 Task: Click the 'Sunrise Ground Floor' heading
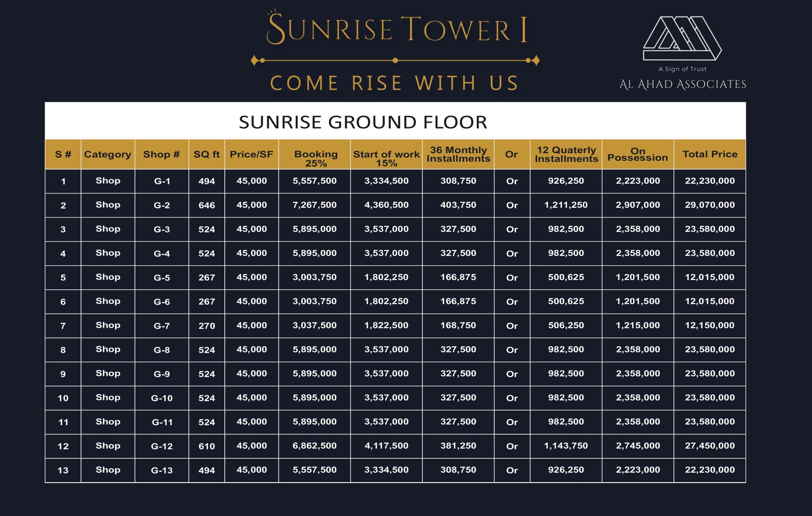(x=363, y=122)
